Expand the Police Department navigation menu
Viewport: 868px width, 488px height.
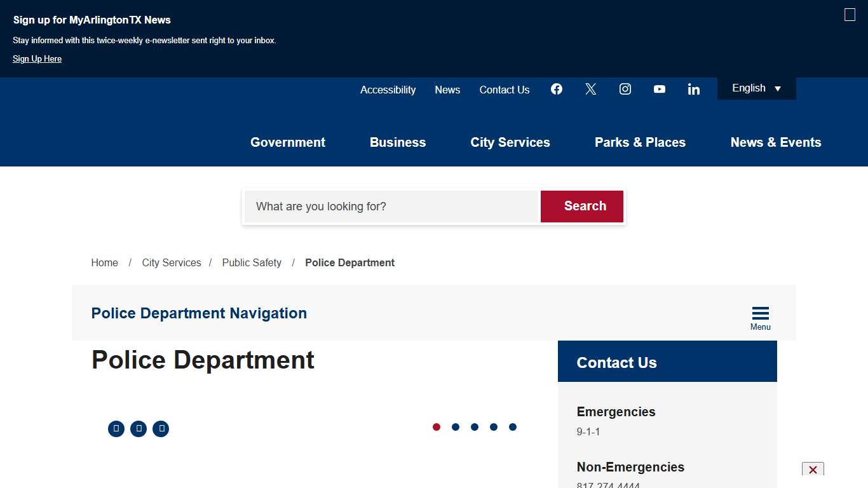tap(760, 317)
